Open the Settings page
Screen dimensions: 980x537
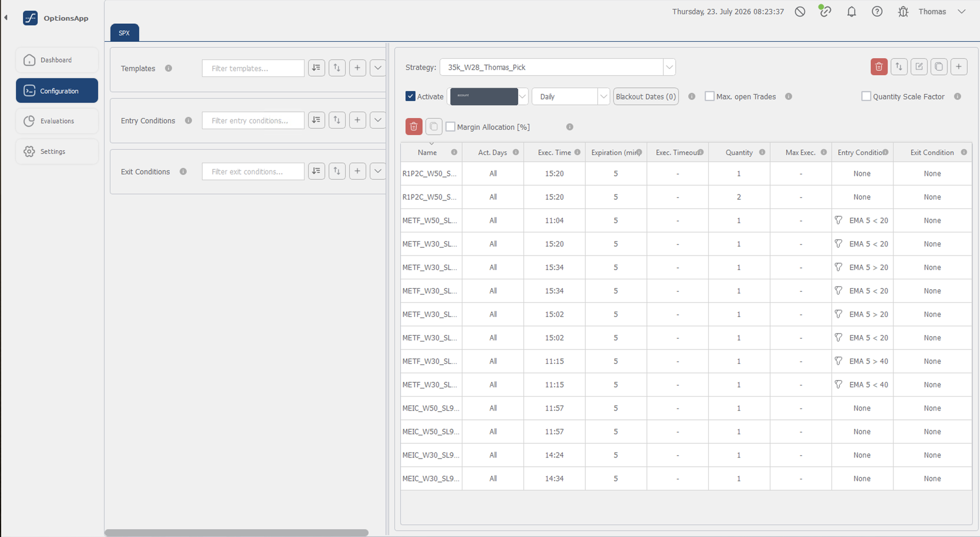(x=57, y=151)
